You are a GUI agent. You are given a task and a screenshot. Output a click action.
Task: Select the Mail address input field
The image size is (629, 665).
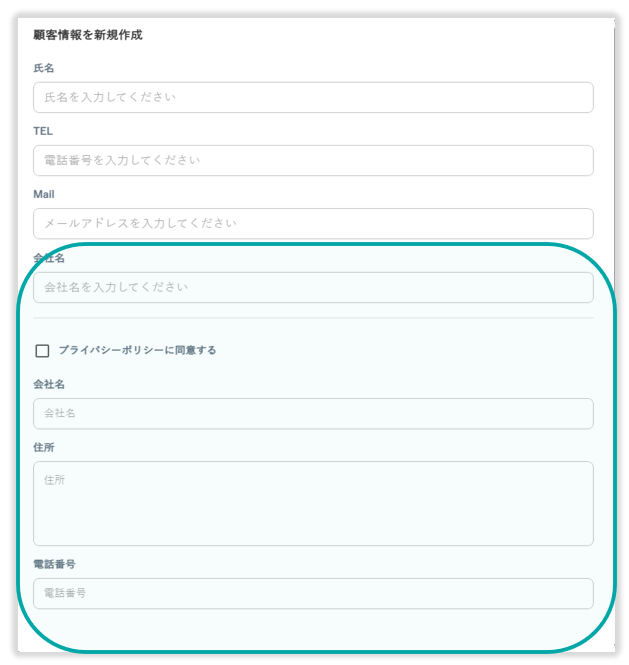[x=313, y=223]
